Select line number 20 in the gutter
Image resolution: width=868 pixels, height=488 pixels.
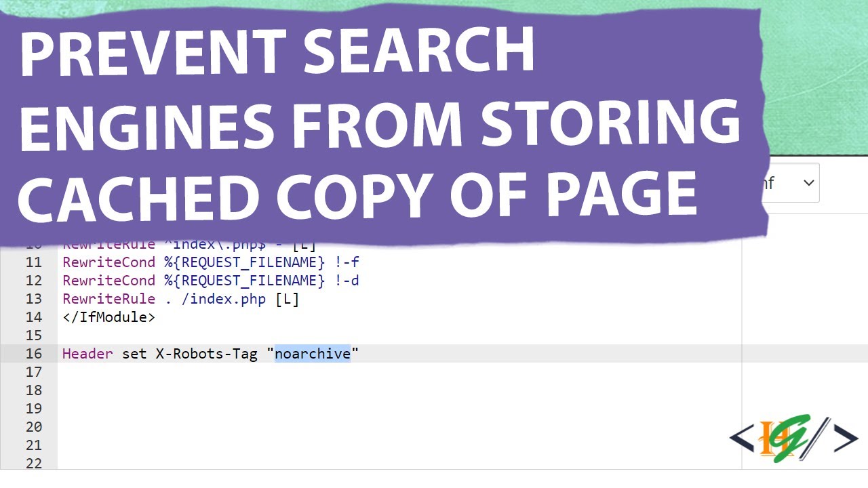coord(34,427)
